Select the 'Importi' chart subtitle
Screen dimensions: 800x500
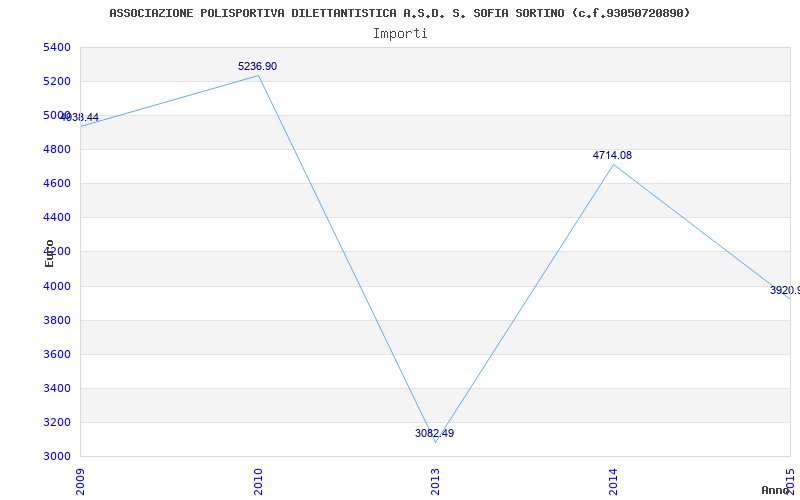400,34
